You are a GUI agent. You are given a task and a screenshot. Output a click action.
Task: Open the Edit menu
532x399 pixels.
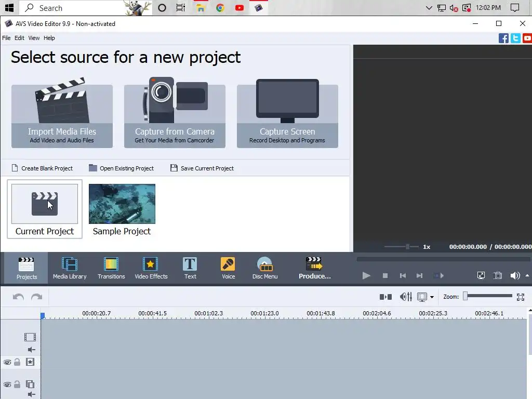point(19,38)
